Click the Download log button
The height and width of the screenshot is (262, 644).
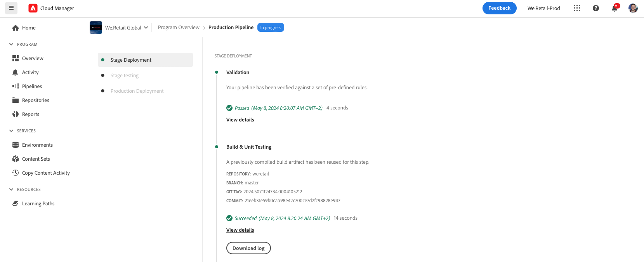click(248, 248)
